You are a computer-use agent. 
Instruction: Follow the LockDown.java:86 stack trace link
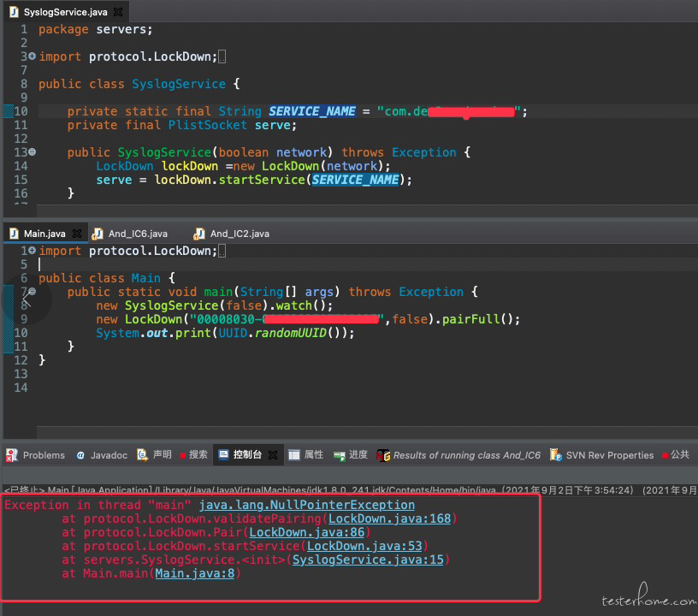[x=307, y=532]
